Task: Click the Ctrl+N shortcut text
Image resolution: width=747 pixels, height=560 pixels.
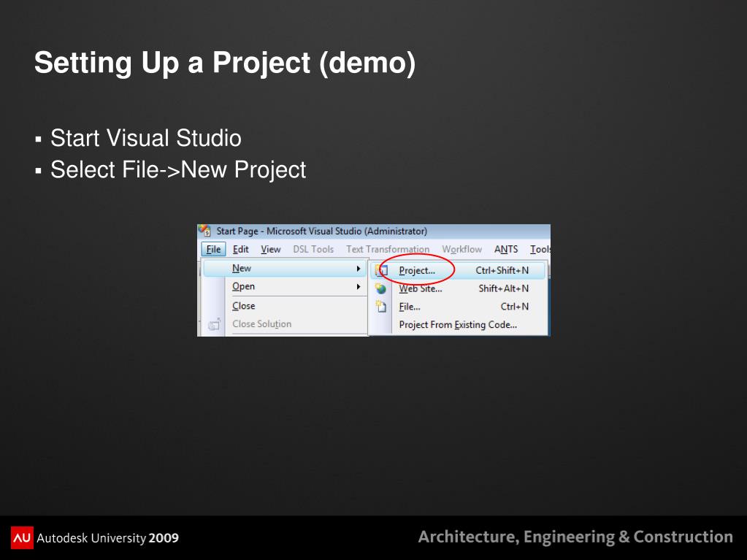Action: [515, 307]
